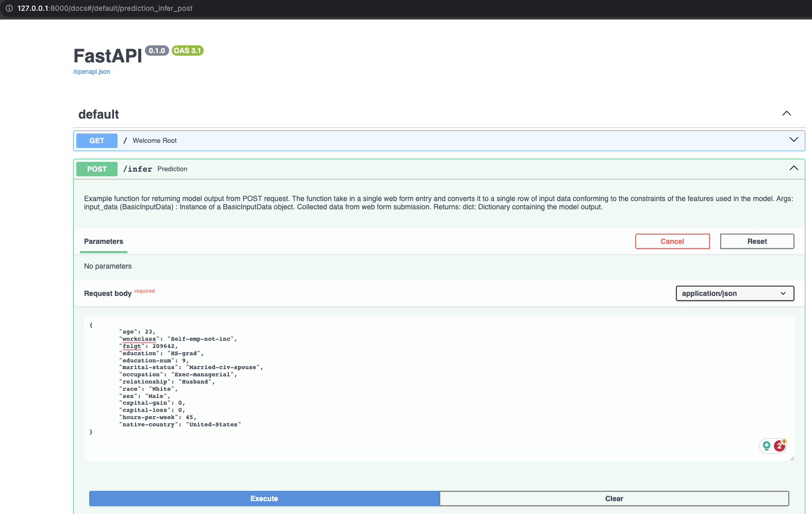Click the red Grammarly error count icon
The image size is (812, 514).
(x=780, y=446)
